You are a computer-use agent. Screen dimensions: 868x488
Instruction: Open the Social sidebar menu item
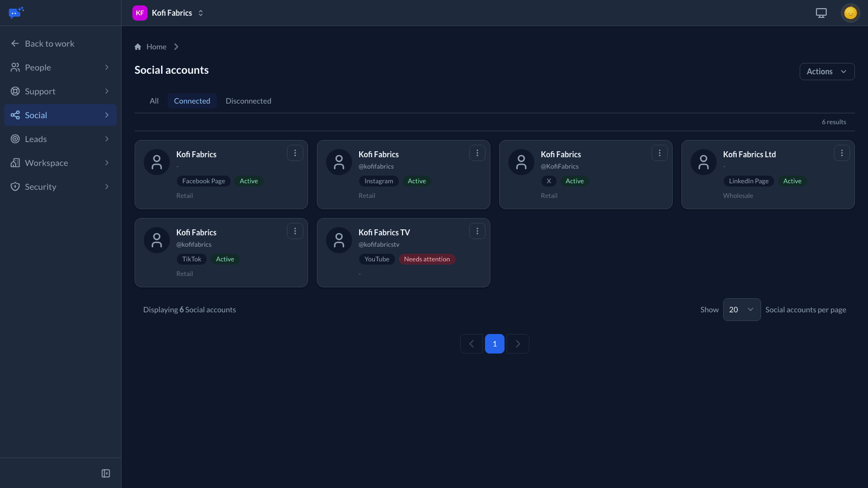coord(60,115)
